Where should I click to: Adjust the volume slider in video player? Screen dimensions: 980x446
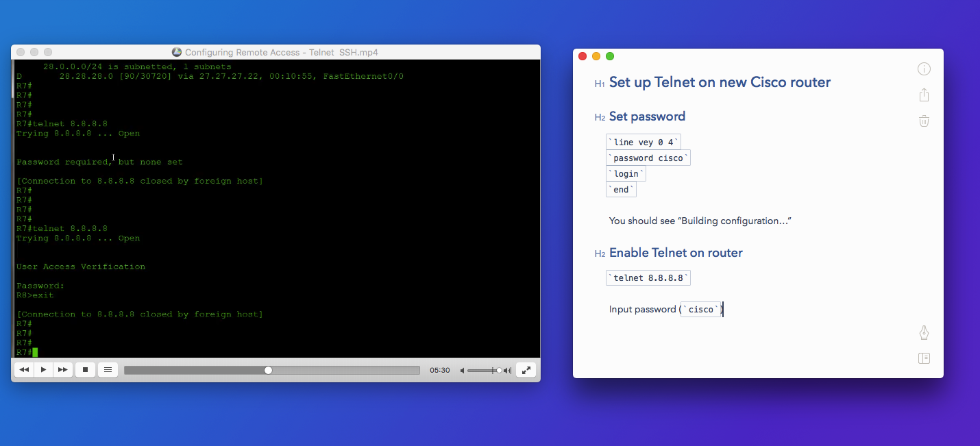pyautogui.click(x=485, y=370)
